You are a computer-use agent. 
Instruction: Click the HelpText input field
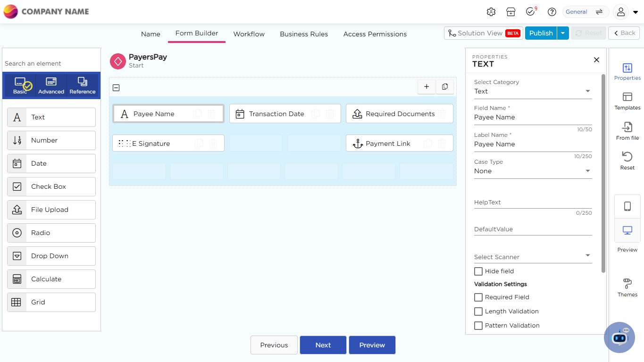coord(533,202)
